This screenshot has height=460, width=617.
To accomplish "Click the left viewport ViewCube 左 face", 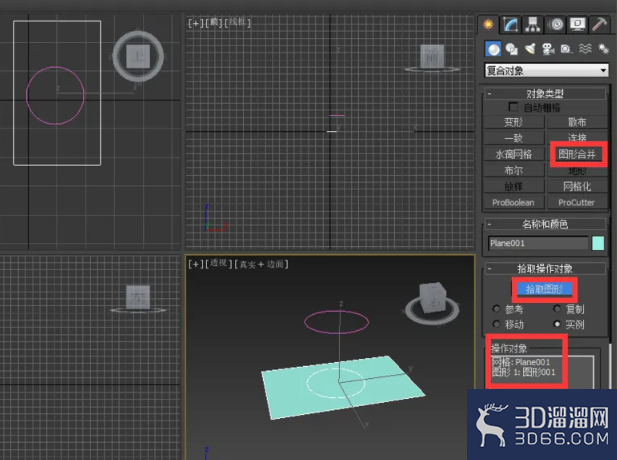I will [x=138, y=297].
